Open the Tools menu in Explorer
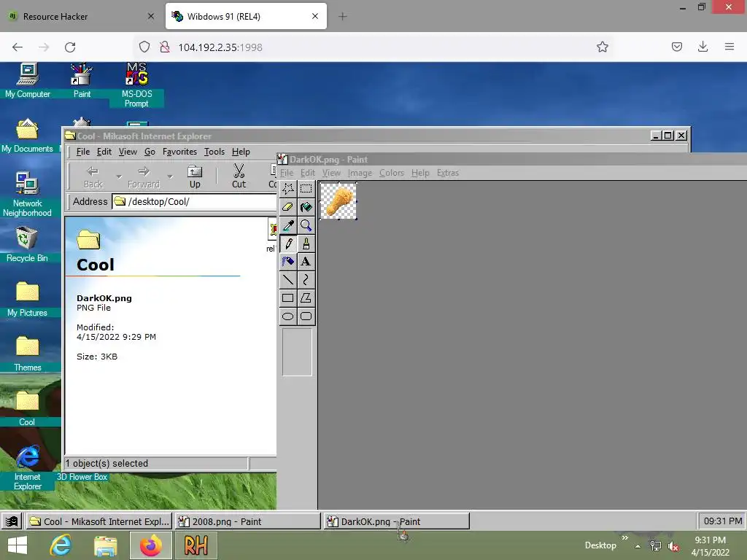 coord(214,152)
